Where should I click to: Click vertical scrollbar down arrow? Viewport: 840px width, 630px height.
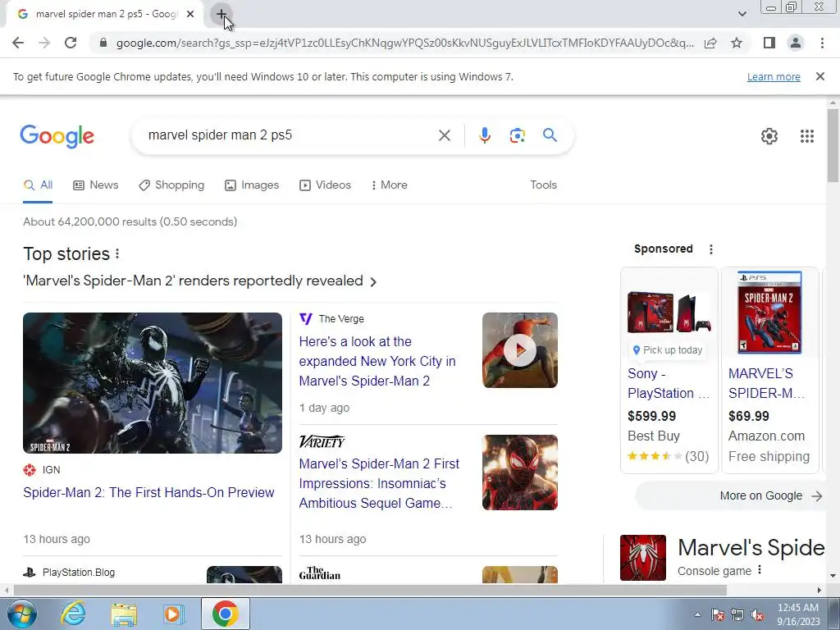tap(833, 577)
